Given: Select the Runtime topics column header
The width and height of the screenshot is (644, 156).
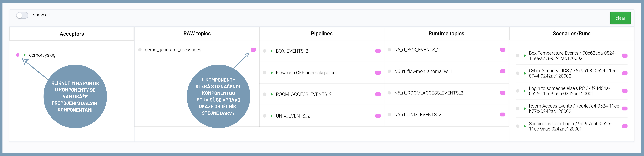Looking at the screenshot, I should pos(446,34).
